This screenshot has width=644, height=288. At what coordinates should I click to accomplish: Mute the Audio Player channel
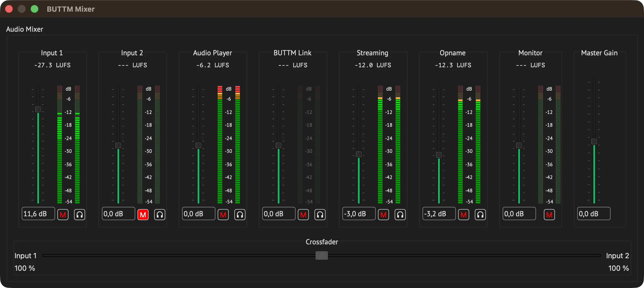(x=223, y=215)
